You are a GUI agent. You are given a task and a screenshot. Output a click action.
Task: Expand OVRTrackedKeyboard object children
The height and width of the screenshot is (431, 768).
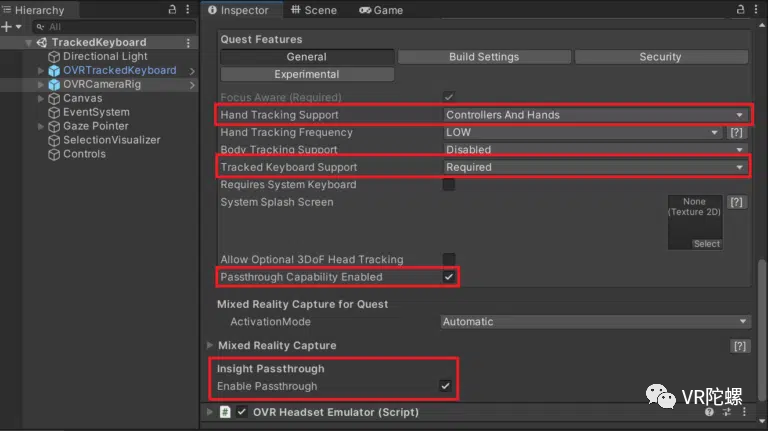41,71
